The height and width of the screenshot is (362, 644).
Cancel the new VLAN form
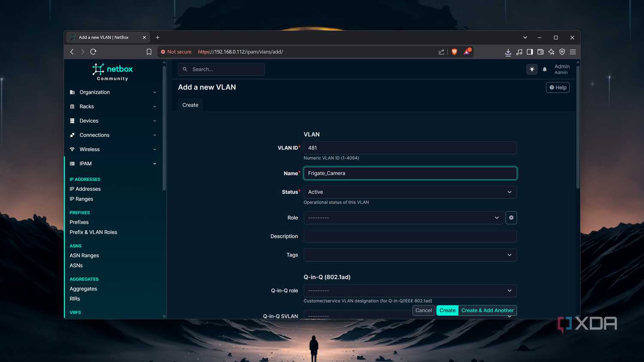click(424, 311)
